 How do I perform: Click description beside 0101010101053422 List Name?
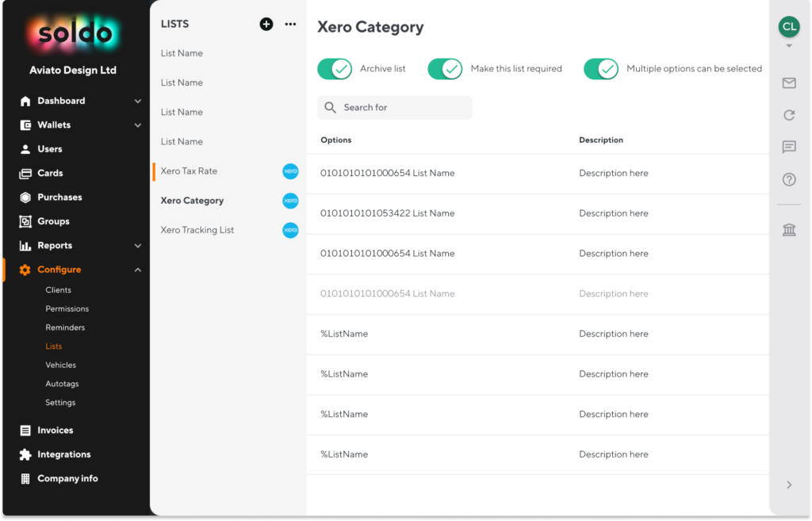coord(613,213)
